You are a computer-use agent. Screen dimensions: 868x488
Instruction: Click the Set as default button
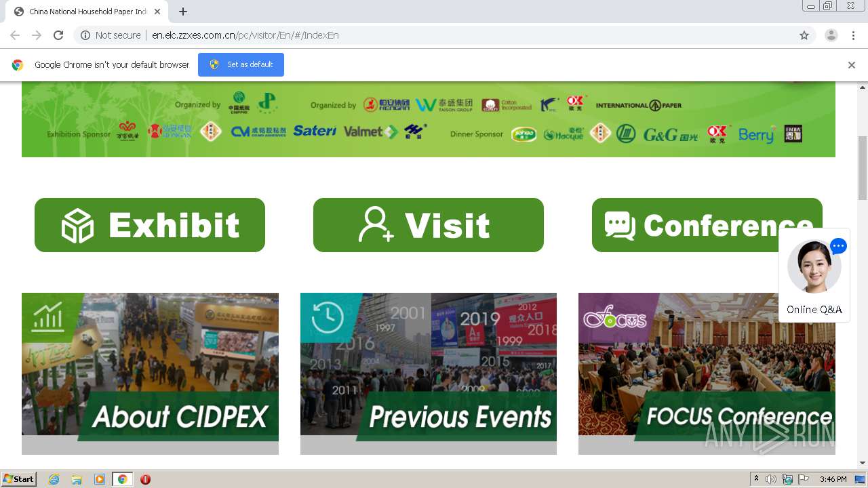coord(241,64)
